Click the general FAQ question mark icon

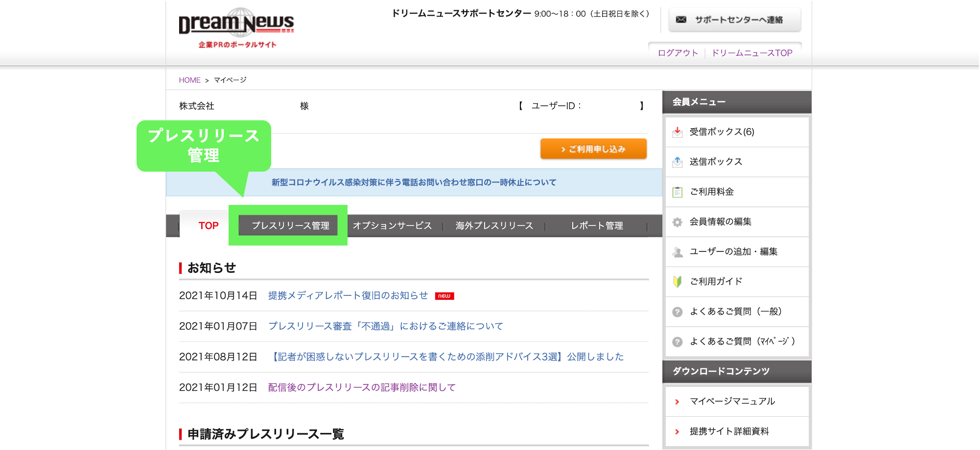point(677,312)
